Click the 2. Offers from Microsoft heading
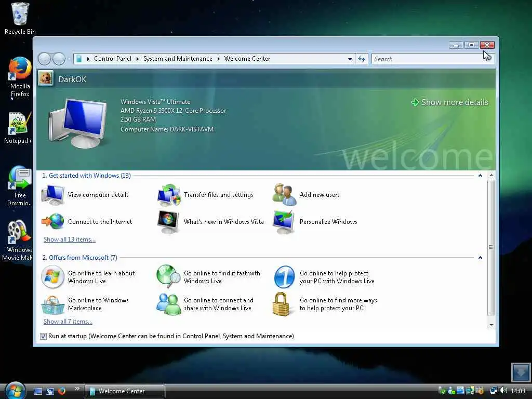The image size is (532, 399). [x=79, y=258]
